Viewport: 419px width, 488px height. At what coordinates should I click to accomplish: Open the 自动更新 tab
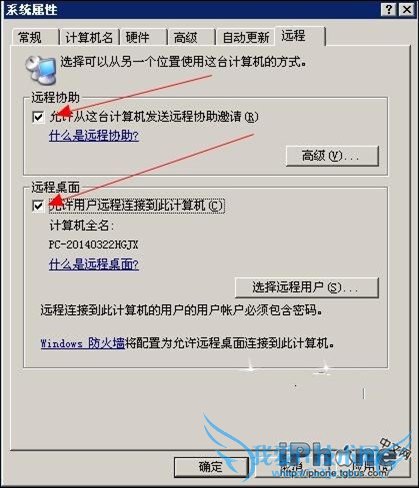tap(246, 37)
